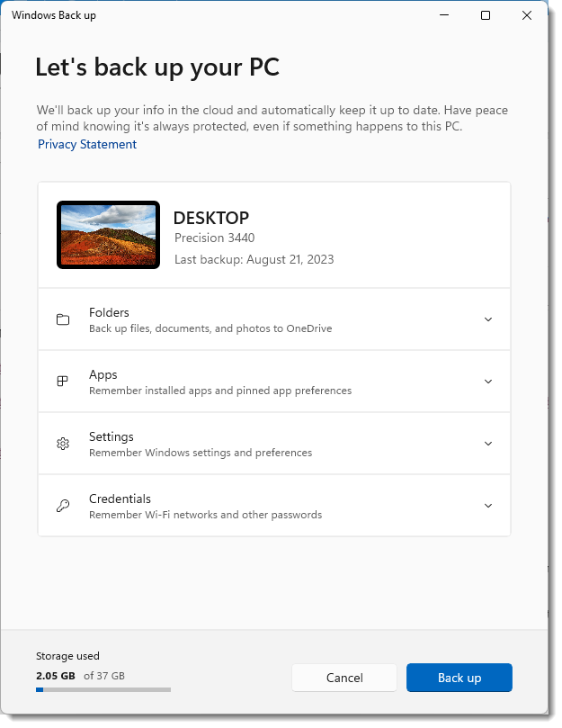
Task: Select the Credentials backup row
Action: (x=270, y=506)
